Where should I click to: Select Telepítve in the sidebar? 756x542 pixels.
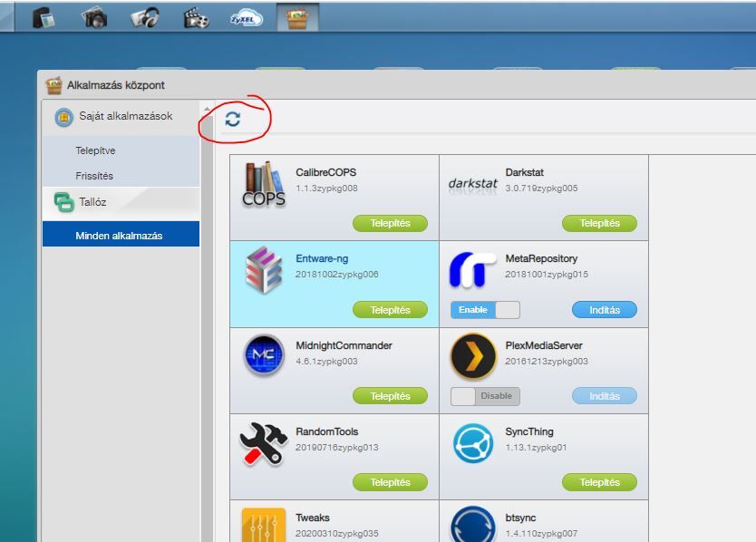(95, 150)
